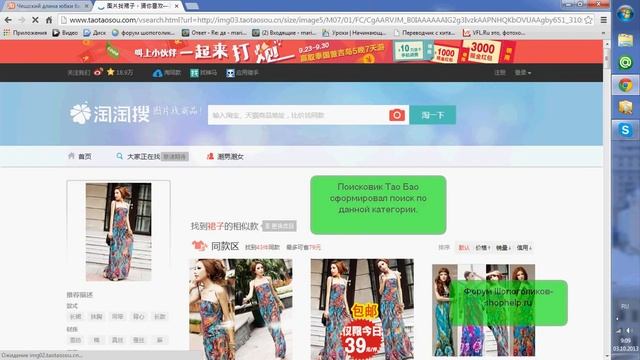Bookmark this page with the star icon

tap(588, 20)
